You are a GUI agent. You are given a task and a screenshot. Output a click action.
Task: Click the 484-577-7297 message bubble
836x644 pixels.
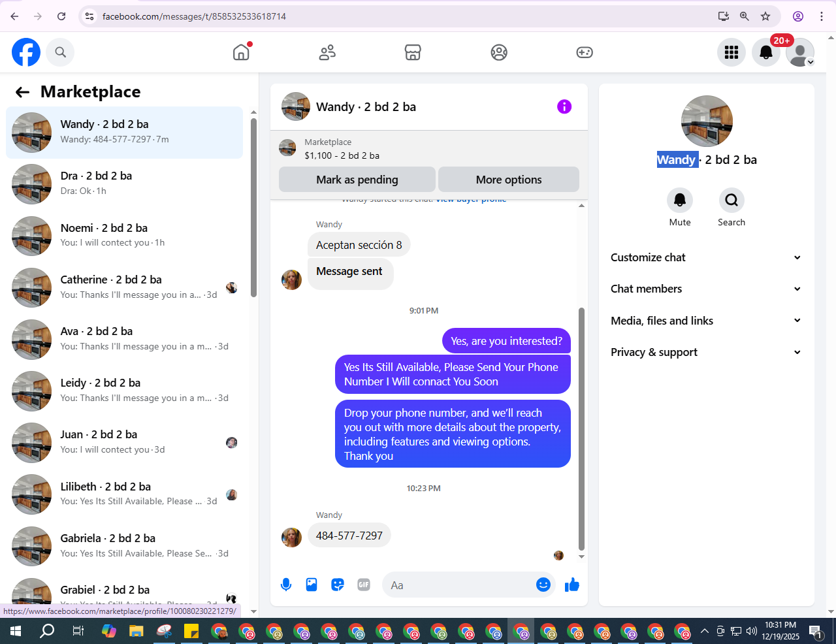tap(349, 536)
